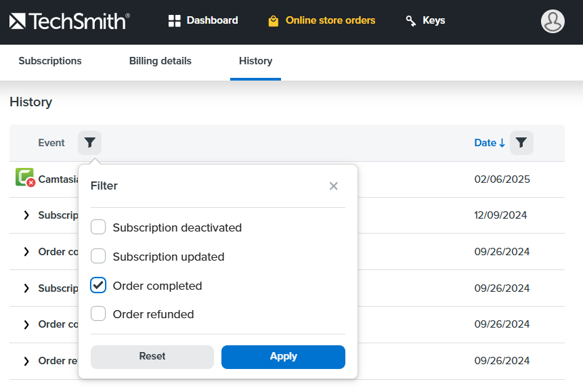Switch to the Billing details tab

click(160, 61)
